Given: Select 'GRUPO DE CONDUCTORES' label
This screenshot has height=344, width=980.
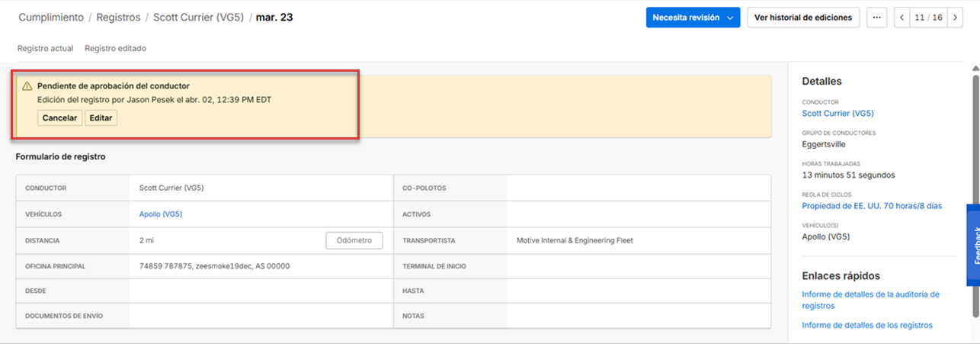Looking at the screenshot, I should [x=839, y=133].
